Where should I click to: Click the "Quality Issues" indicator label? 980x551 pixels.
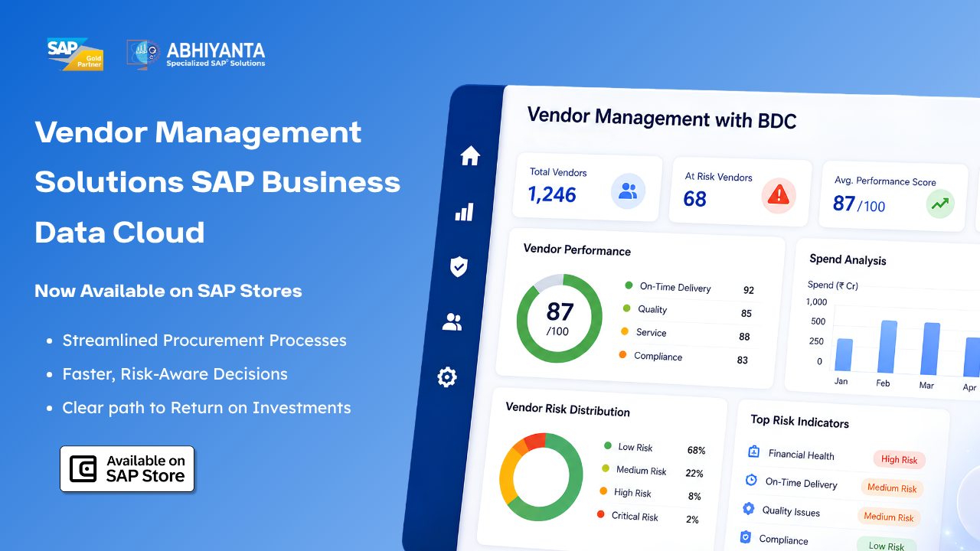[x=791, y=511]
